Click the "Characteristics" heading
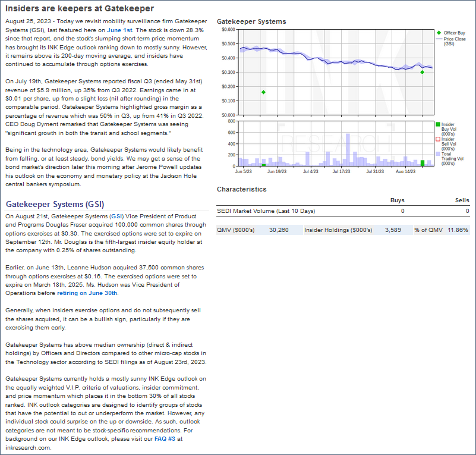 [242, 189]
